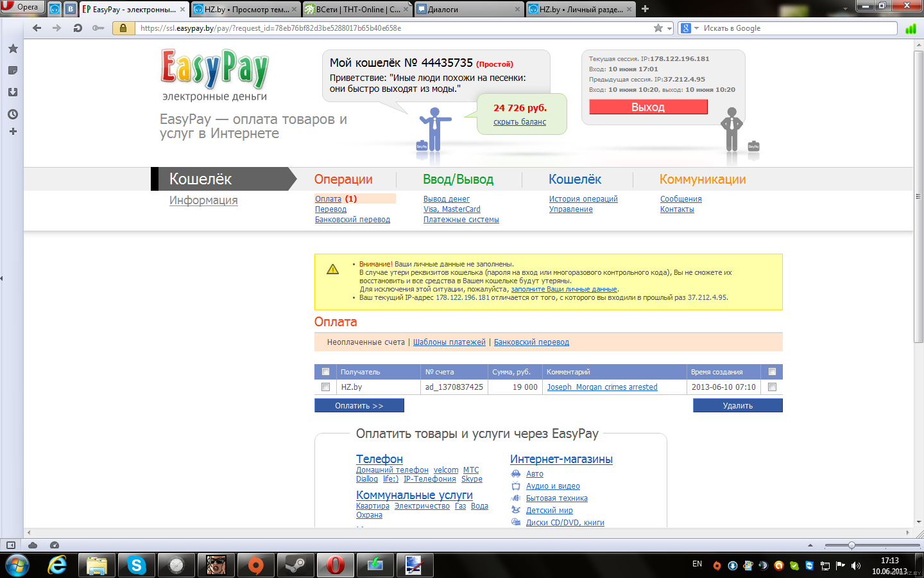Viewport: 924px width, 578px height.
Task: Click the Авто car icon
Action: (x=516, y=474)
